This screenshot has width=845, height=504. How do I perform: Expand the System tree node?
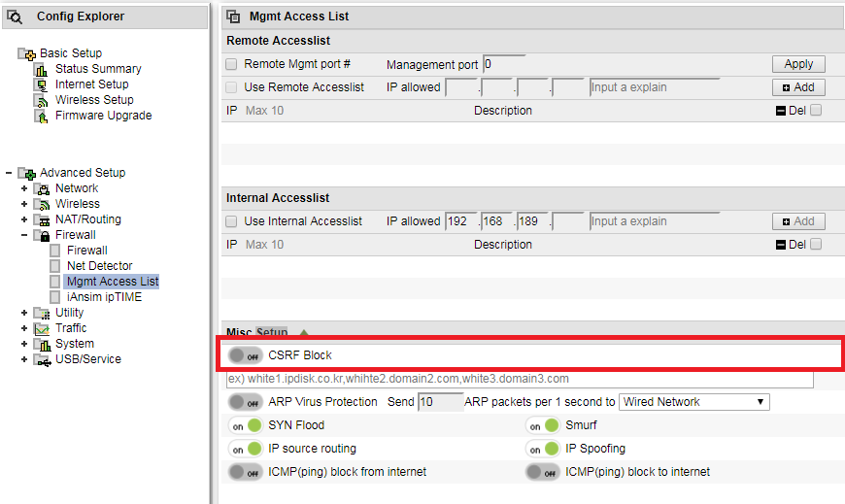(x=24, y=345)
